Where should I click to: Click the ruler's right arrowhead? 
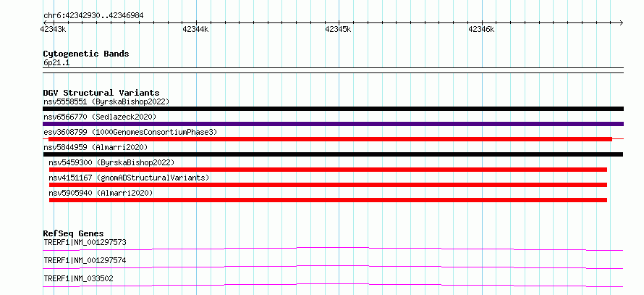621,22
